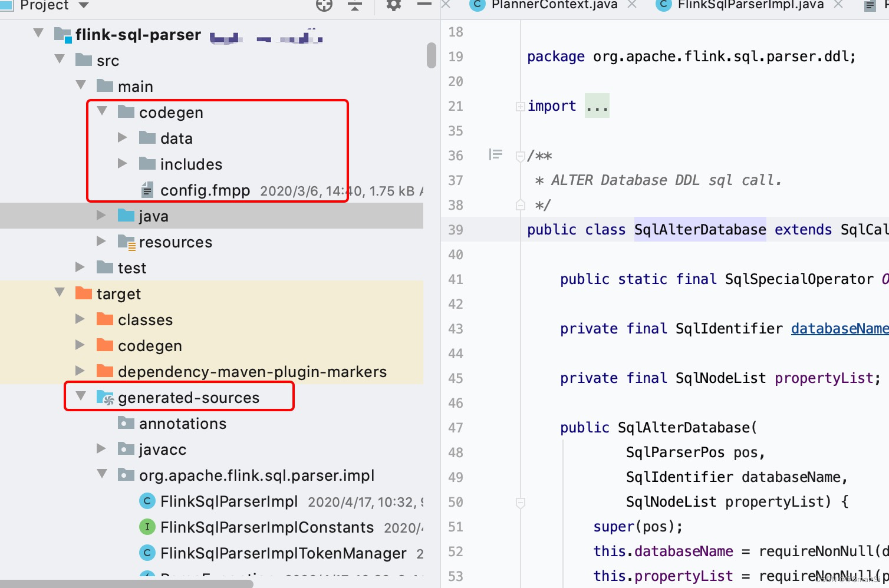Click the orange target folder icon
889x588 pixels.
84,293
